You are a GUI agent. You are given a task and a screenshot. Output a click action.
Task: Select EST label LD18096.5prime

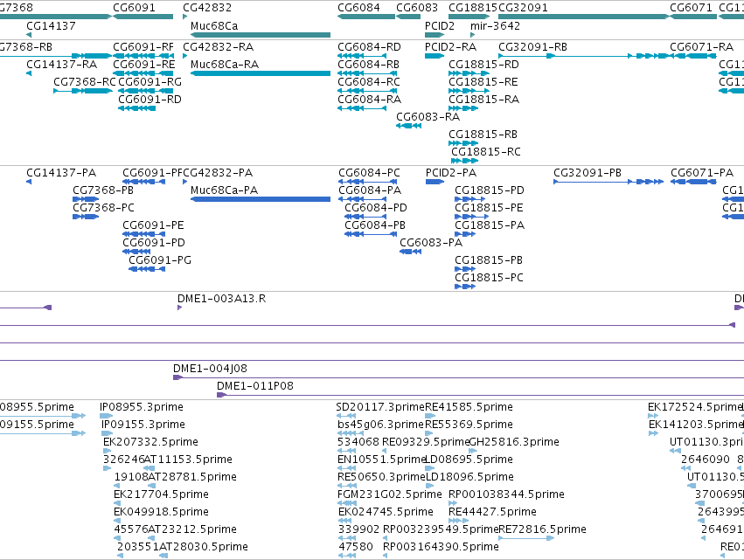pyautogui.click(x=469, y=476)
